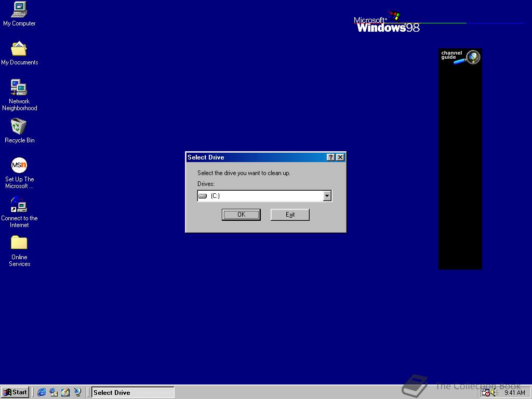The image size is (532, 399).
Task: Click the Select Drive taskbar button
Action: click(x=132, y=392)
